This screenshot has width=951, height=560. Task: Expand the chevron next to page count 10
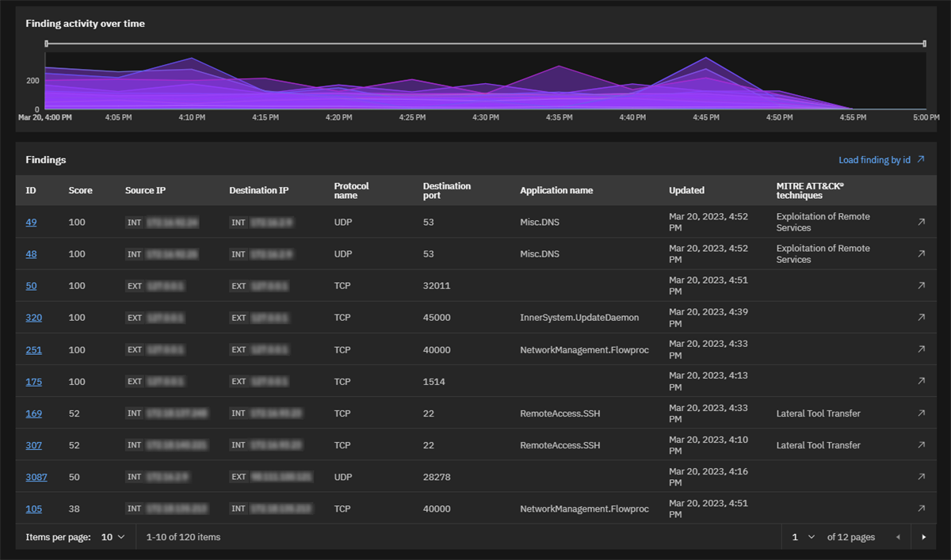tap(123, 536)
